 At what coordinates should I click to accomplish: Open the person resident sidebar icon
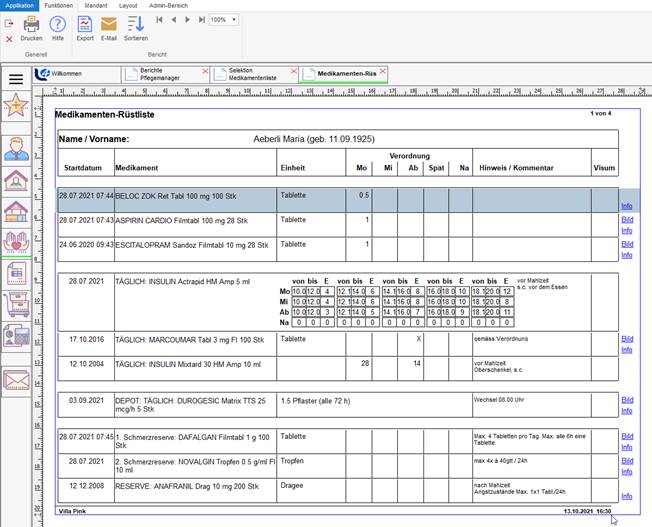point(16,149)
